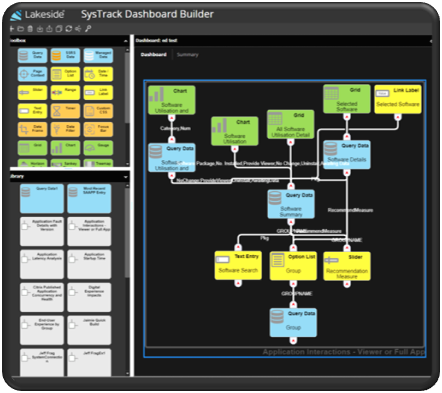442x393 pixels.
Task: Select the SSRS Data toolbox item
Action: tap(65, 55)
